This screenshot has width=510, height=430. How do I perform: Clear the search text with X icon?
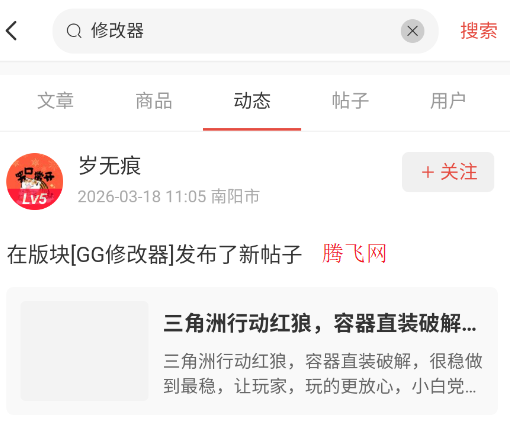(x=412, y=31)
